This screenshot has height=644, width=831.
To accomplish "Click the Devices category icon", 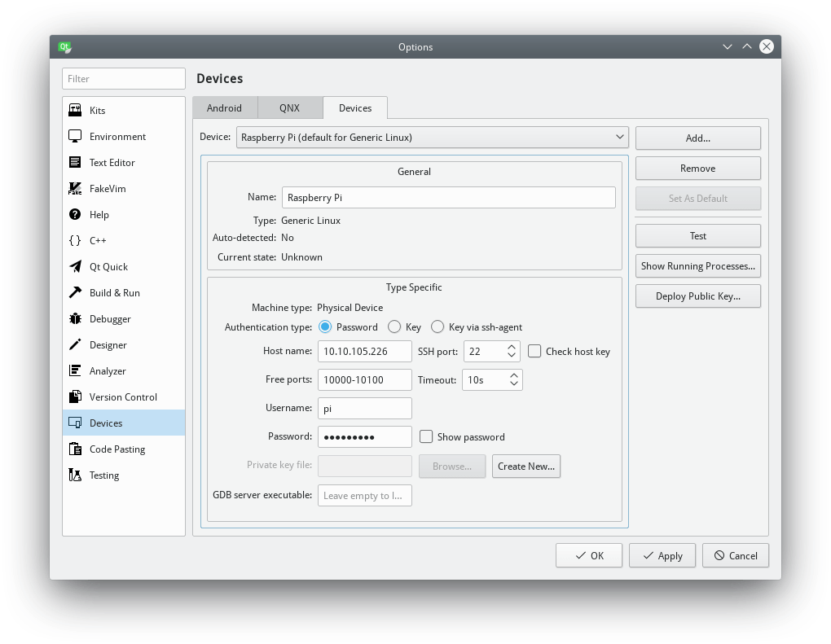I will (x=75, y=423).
